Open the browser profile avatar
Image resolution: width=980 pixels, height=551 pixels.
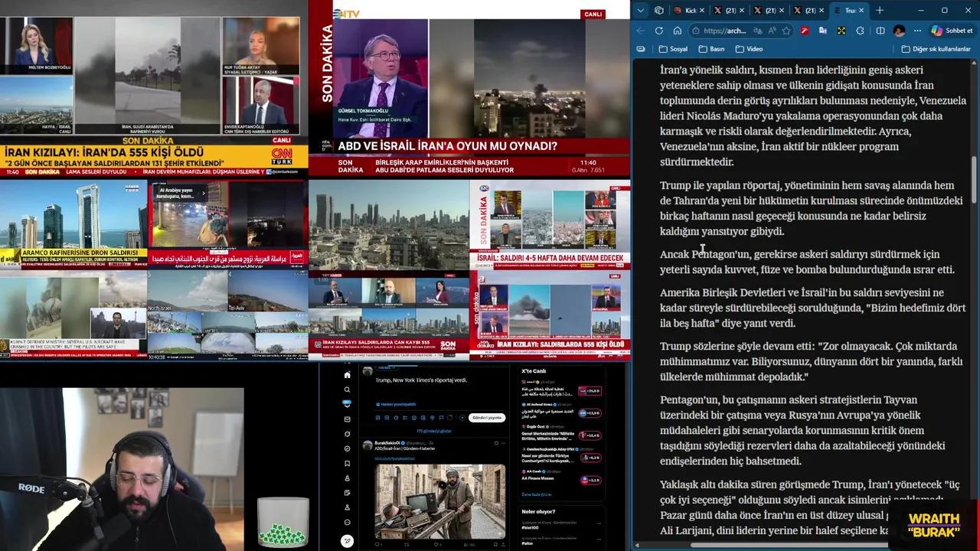point(899,31)
